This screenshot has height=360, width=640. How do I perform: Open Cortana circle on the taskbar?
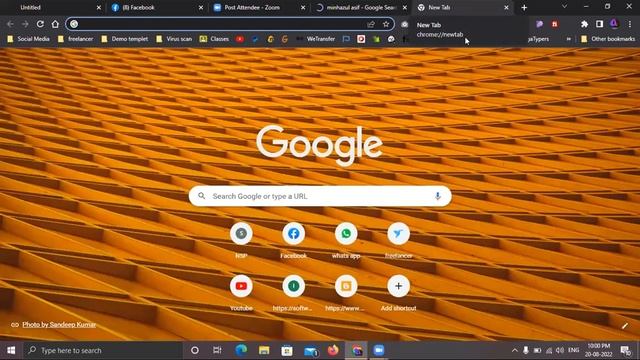point(195,350)
